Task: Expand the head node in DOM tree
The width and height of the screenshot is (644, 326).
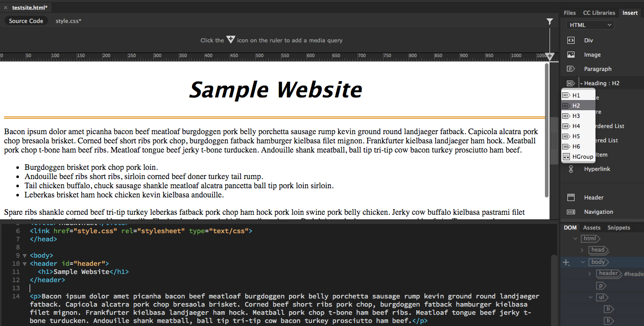Action: tap(582, 250)
